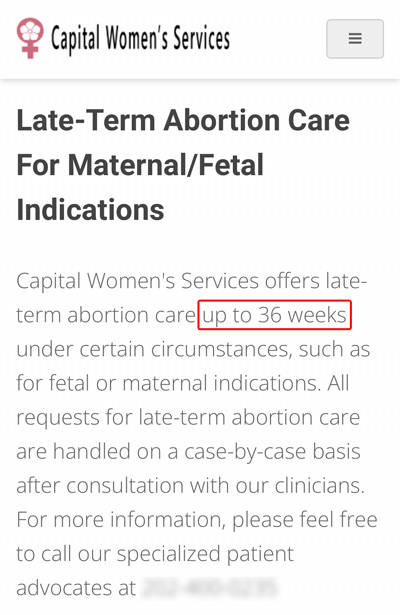Tap the blurred phone number after "advocates at"
The width and height of the screenshot is (400, 615).
210,587
